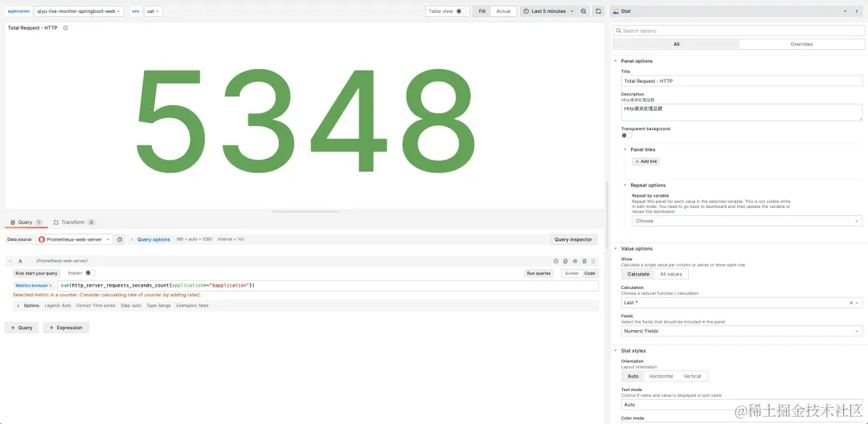Collapse the Stat styles section
This screenshot has width=868, height=424.
[x=616, y=350]
